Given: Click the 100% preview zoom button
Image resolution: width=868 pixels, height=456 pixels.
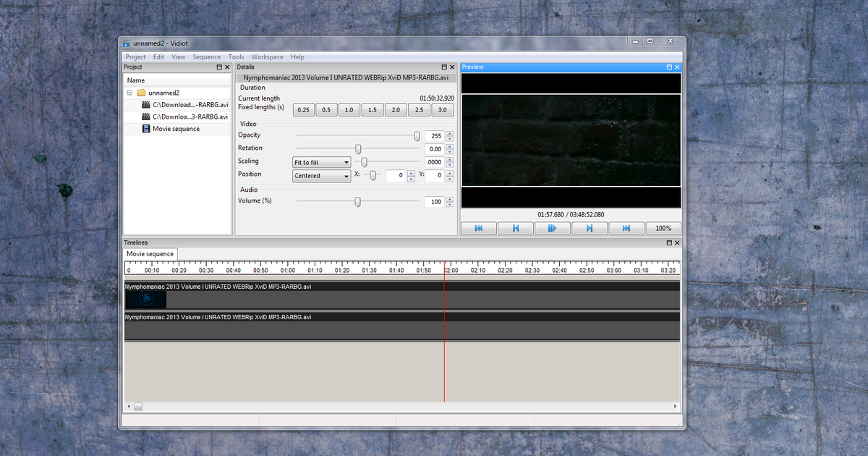Looking at the screenshot, I should [x=663, y=228].
